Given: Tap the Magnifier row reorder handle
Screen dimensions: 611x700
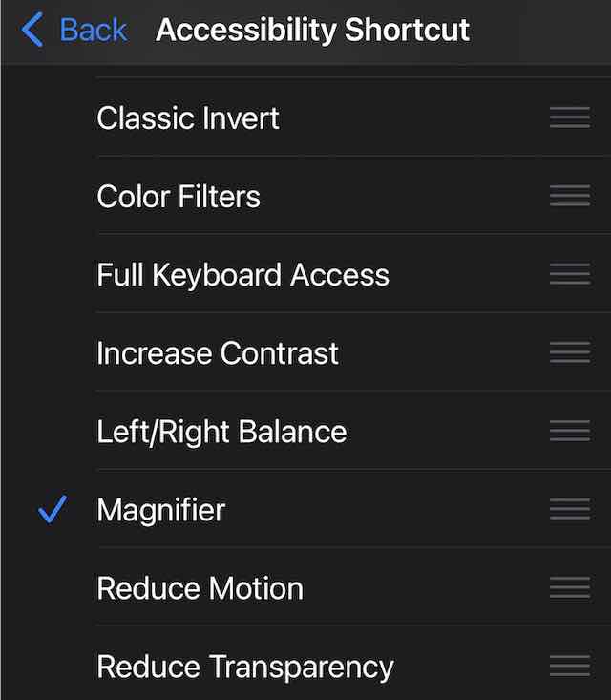Looking at the screenshot, I should 569,509.
